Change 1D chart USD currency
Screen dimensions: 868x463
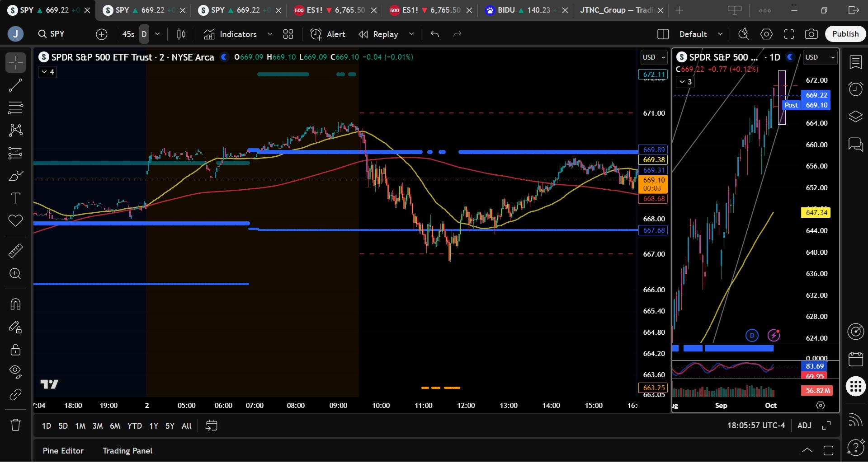(x=820, y=57)
